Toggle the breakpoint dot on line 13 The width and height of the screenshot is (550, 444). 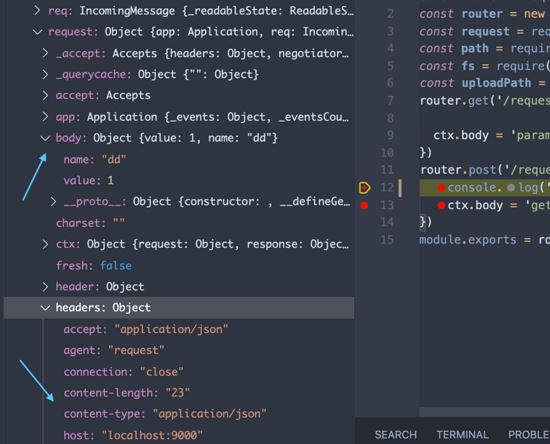364,206
